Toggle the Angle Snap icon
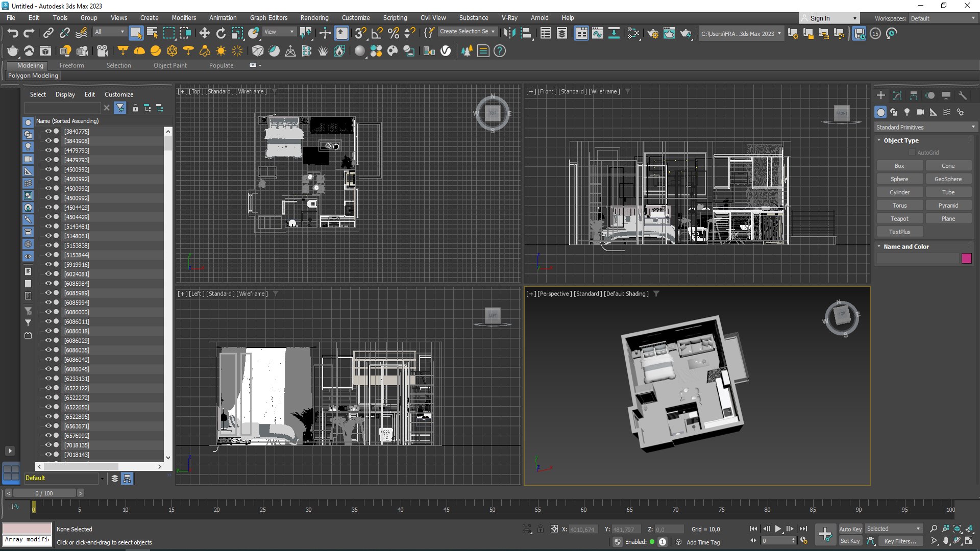Image resolution: width=980 pixels, height=551 pixels. coord(377,34)
